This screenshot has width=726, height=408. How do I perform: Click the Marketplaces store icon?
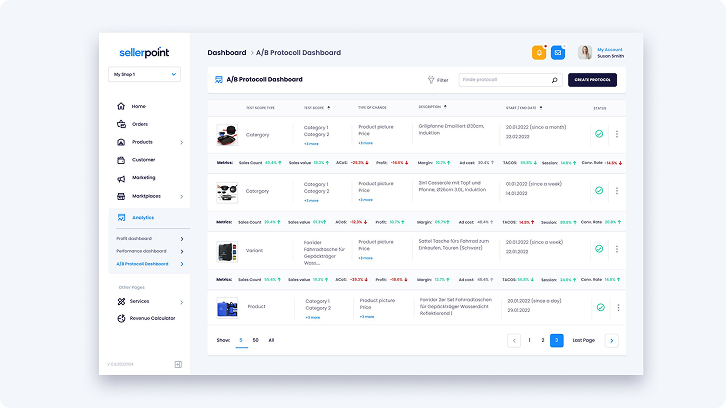pos(121,196)
